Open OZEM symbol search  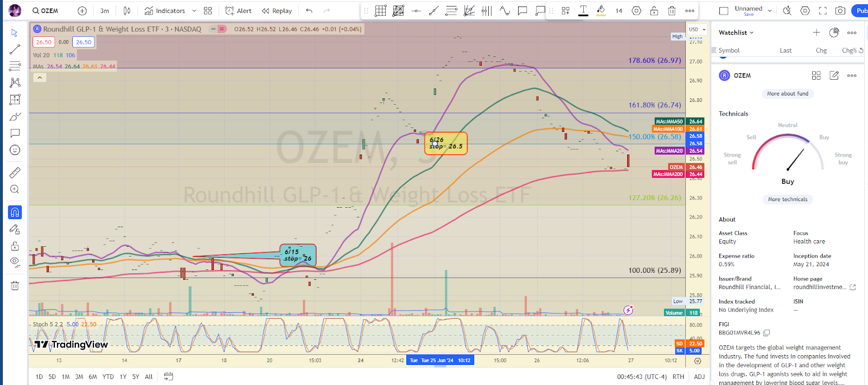(46, 11)
